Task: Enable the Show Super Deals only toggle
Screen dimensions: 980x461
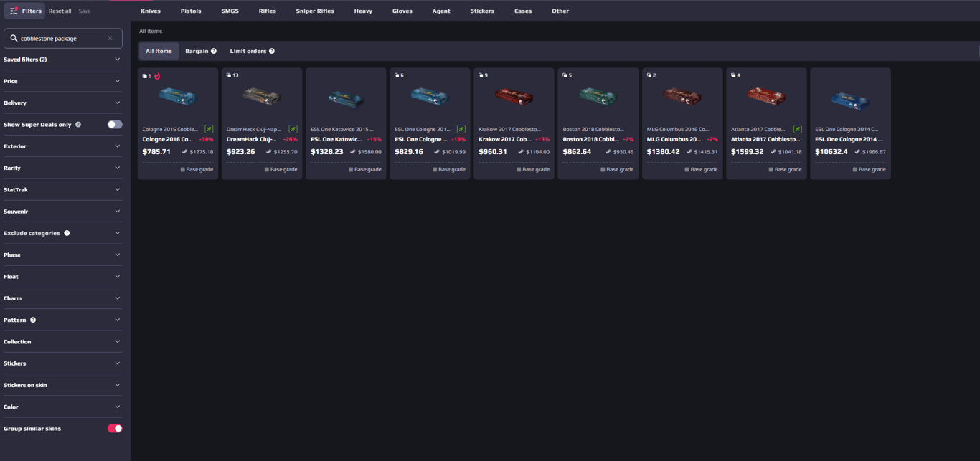Action: [x=115, y=125]
